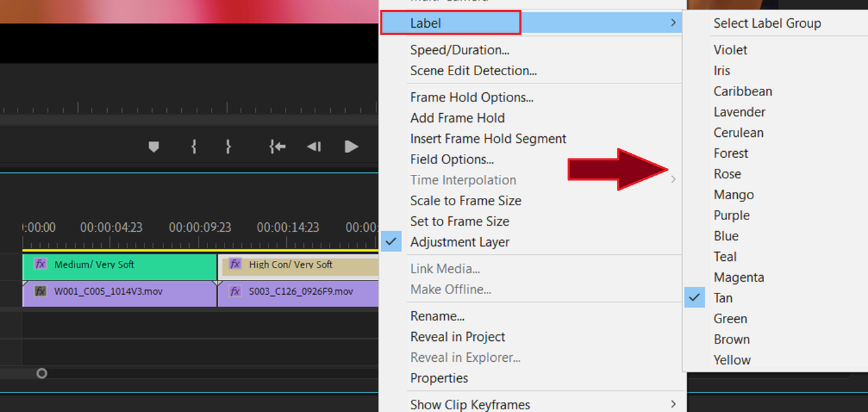Viewport: 868px width, 412px height.
Task: Click the Go to In point icon
Action: [277, 146]
